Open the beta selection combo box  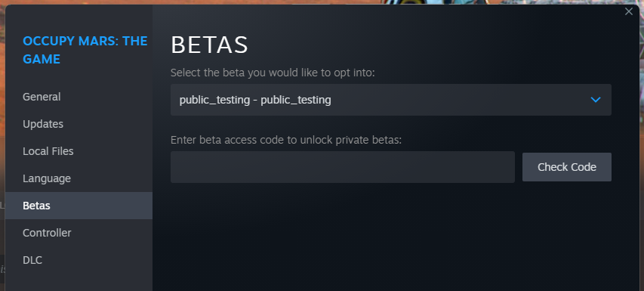(390, 100)
